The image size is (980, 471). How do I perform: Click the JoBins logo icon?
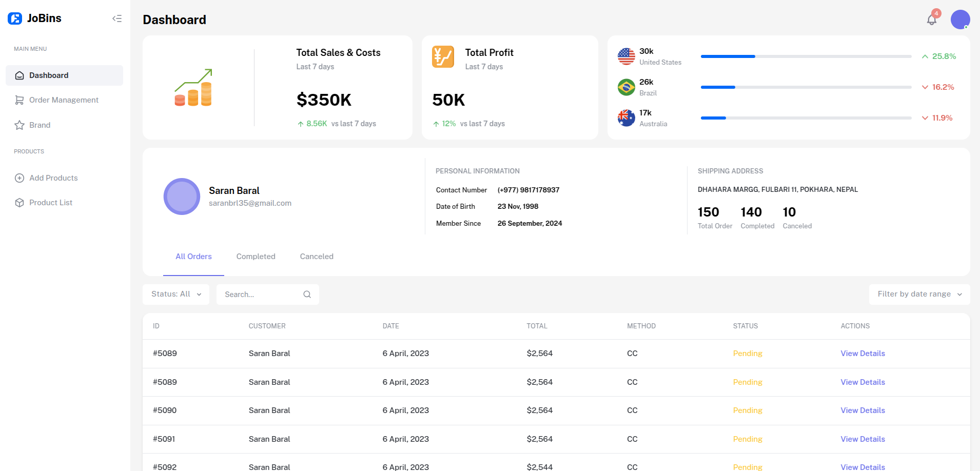(x=15, y=18)
